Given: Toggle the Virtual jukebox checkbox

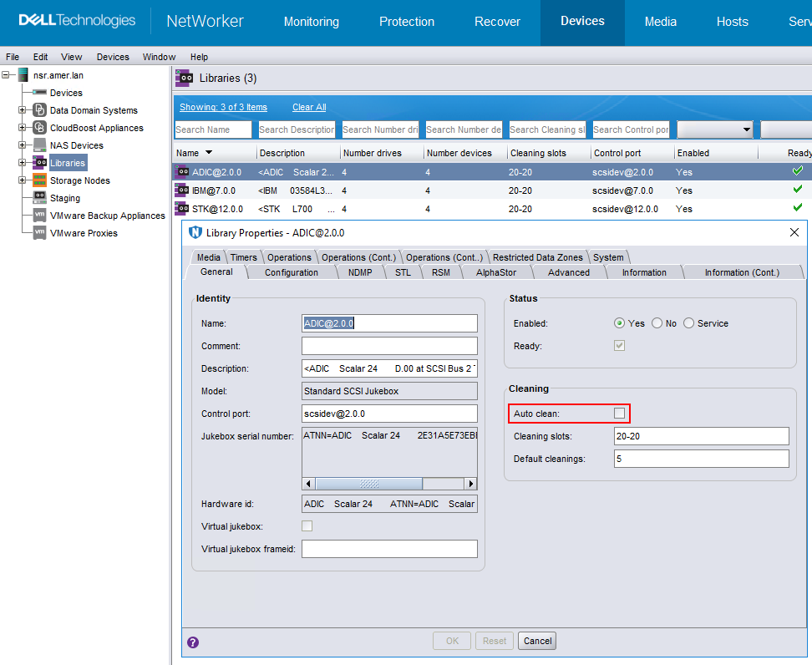Looking at the screenshot, I should tap(307, 526).
